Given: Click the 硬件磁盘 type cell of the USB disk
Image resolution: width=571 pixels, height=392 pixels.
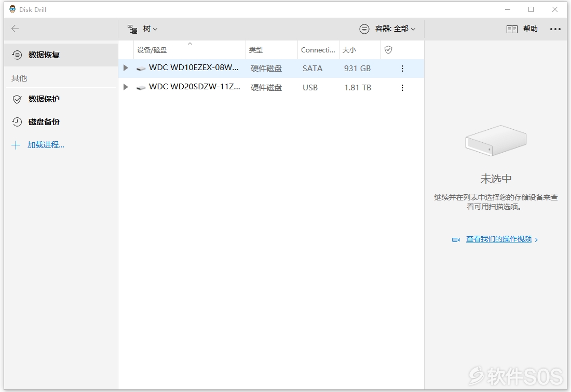Looking at the screenshot, I should (266, 87).
